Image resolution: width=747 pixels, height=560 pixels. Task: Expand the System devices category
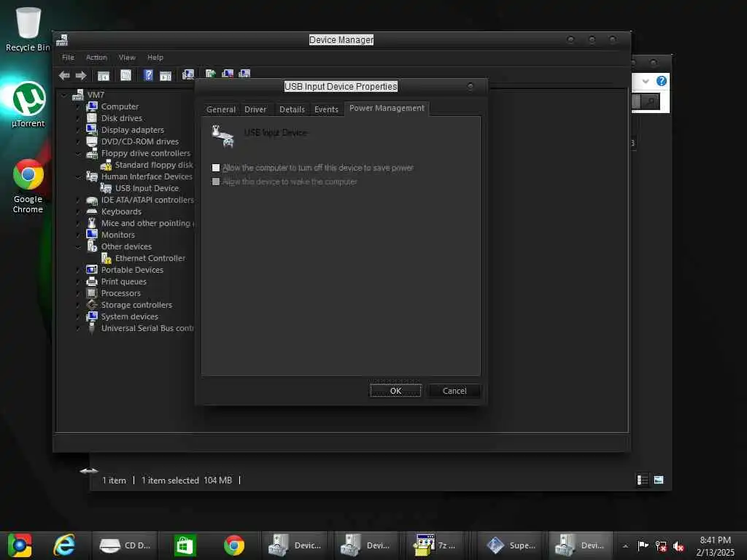pos(78,316)
